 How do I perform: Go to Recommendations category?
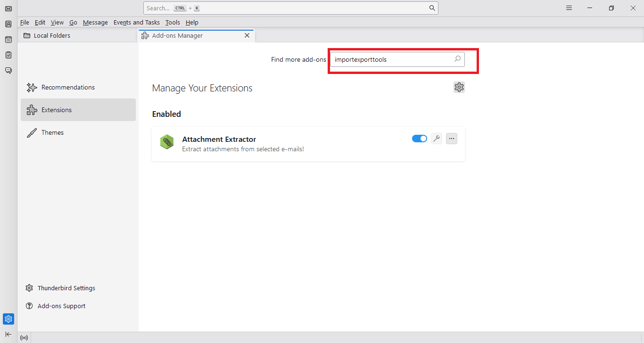[78, 87]
